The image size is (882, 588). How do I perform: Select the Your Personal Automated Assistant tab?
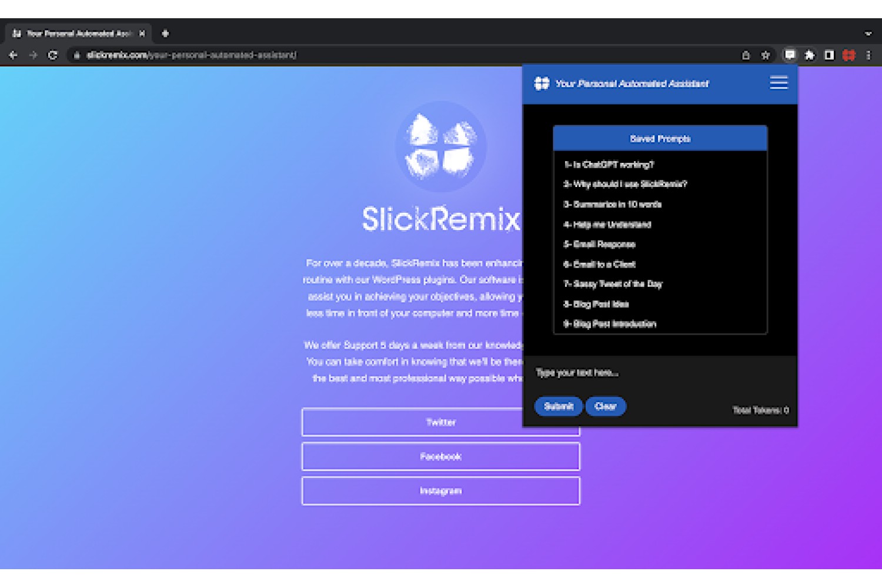(x=79, y=34)
